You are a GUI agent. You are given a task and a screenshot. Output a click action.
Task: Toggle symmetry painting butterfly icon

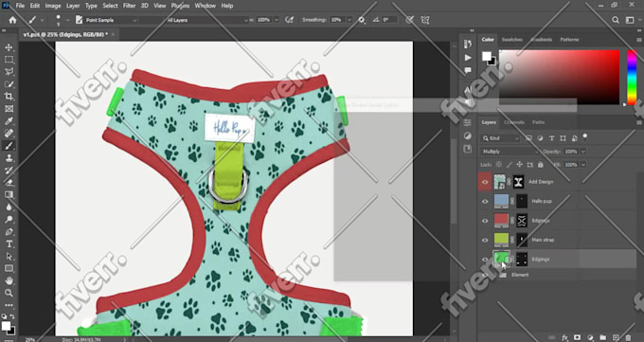pyautogui.click(x=425, y=20)
